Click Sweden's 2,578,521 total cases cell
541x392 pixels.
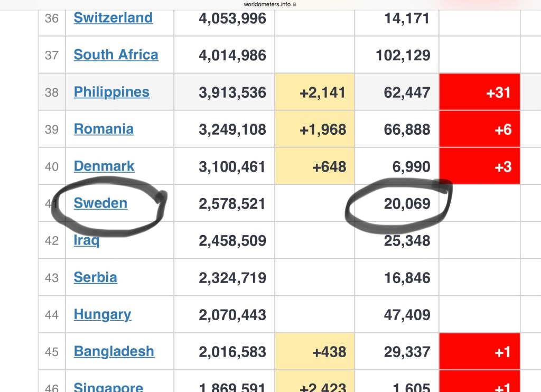(232, 204)
